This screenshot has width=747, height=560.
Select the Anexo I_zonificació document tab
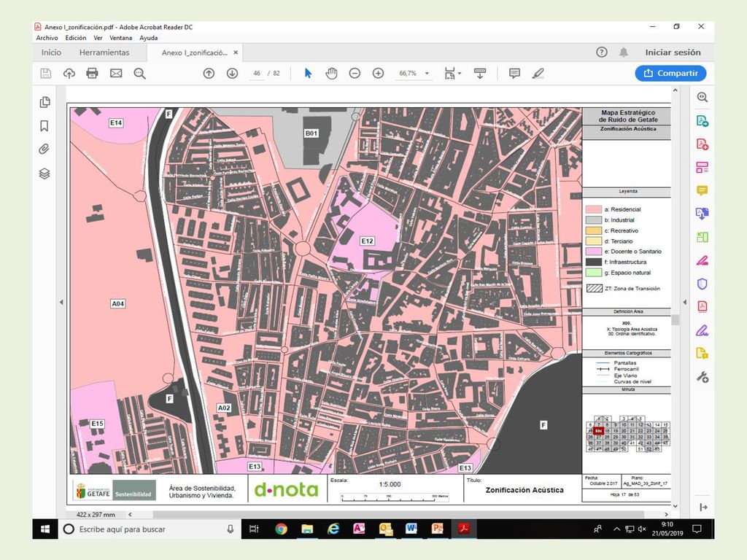[x=194, y=52]
